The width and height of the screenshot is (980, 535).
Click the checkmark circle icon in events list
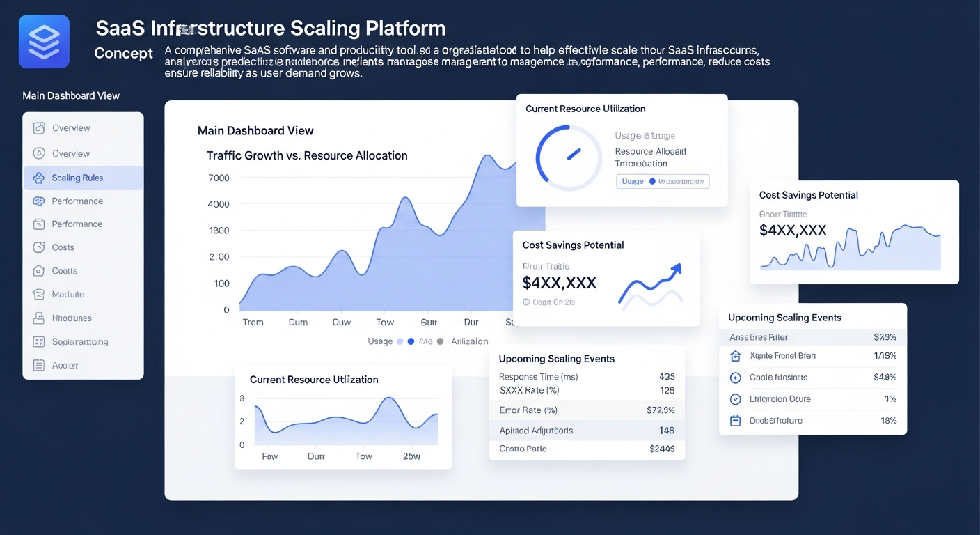(x=735, y=399)
